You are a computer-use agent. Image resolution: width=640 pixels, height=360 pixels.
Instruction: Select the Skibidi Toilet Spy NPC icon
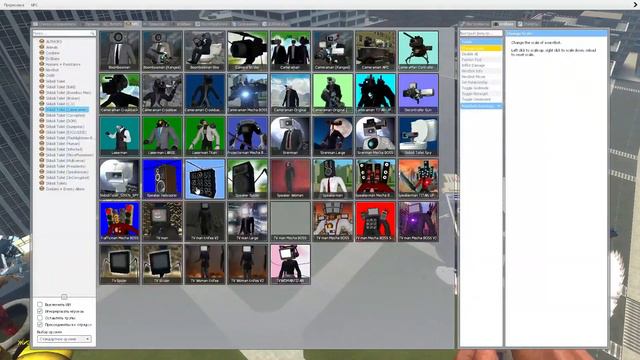(x=418, y=136)
